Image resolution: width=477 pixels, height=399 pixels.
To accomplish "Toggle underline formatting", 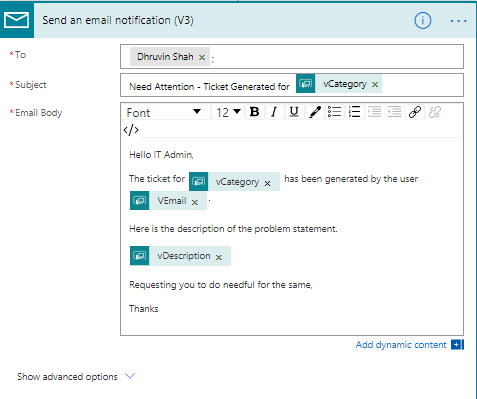I will pyautogui.click(x=294, y=112).
